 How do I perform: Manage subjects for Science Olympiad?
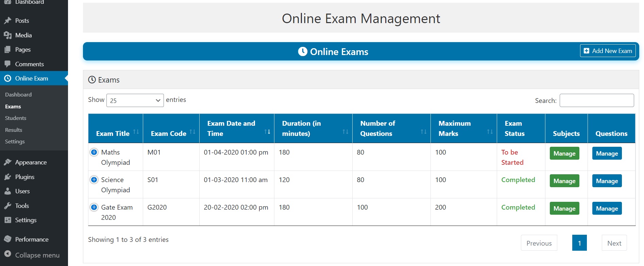click(x=564, y=181)
